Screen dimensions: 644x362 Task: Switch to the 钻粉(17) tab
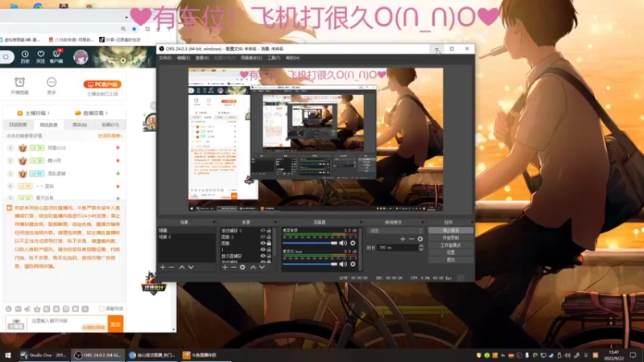[x=110, y=125]
